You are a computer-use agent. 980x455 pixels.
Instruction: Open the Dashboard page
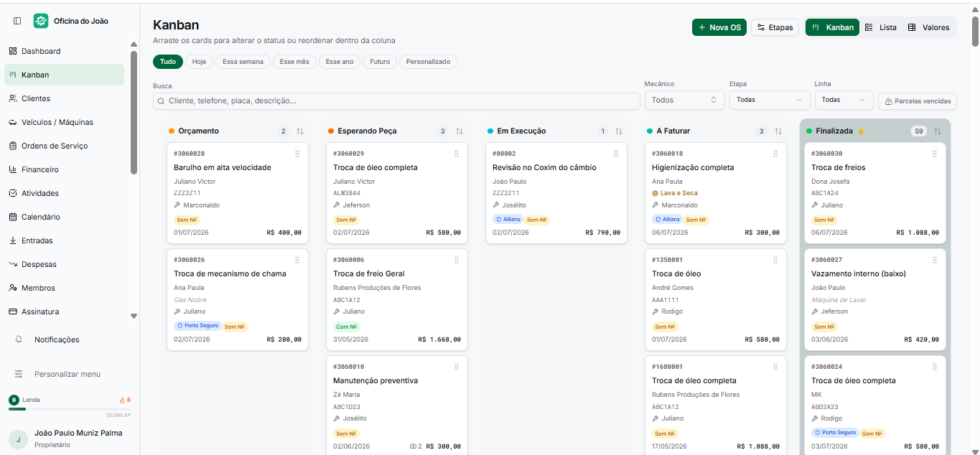64,51
